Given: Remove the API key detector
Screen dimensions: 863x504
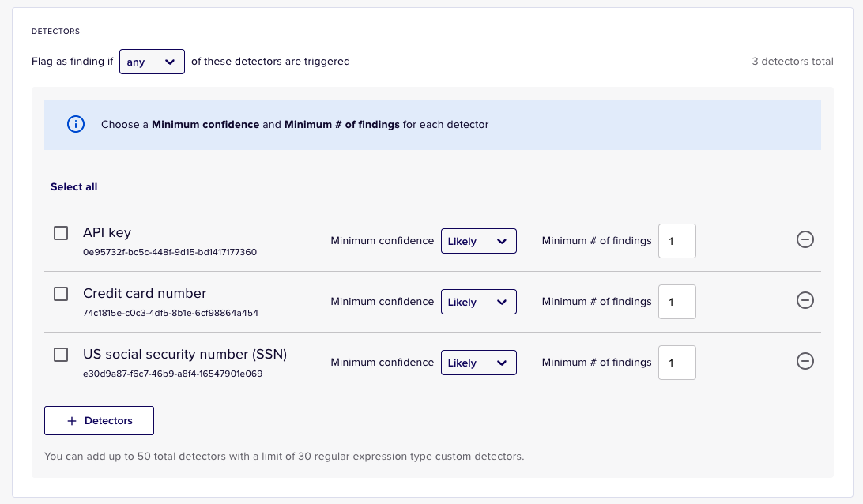Looking at the screenshot, I should (805, 240).
